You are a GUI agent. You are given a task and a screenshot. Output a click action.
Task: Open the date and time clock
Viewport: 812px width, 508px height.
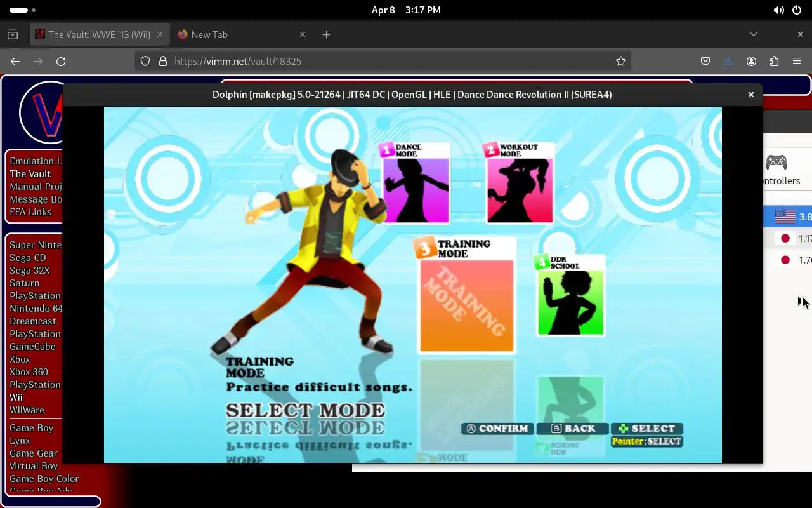[406, 10]
